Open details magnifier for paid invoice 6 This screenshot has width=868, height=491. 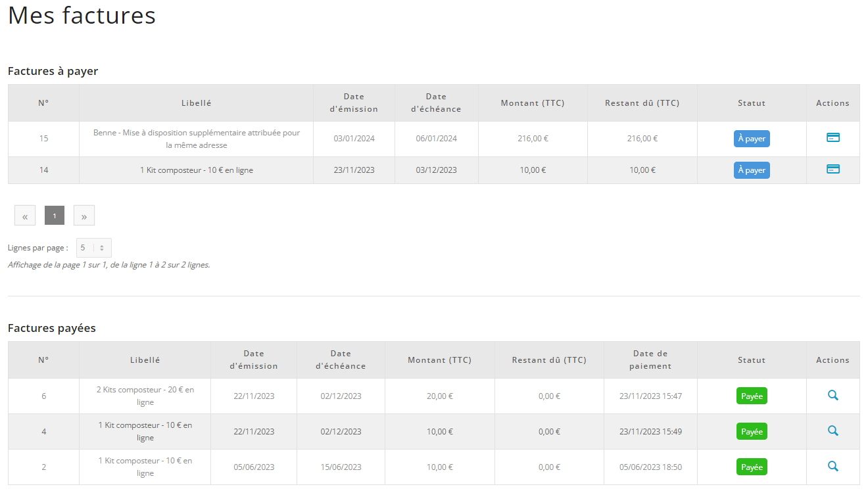click(832, 395)
